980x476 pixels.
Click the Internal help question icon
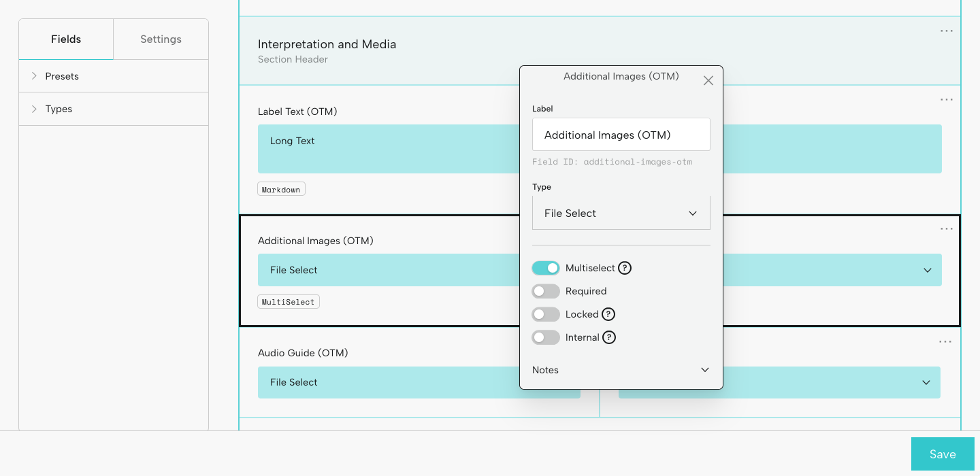point(609,337)
